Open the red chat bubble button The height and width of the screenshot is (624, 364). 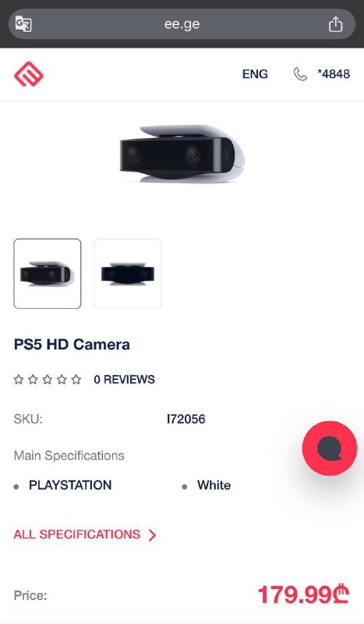pos(330,448)
